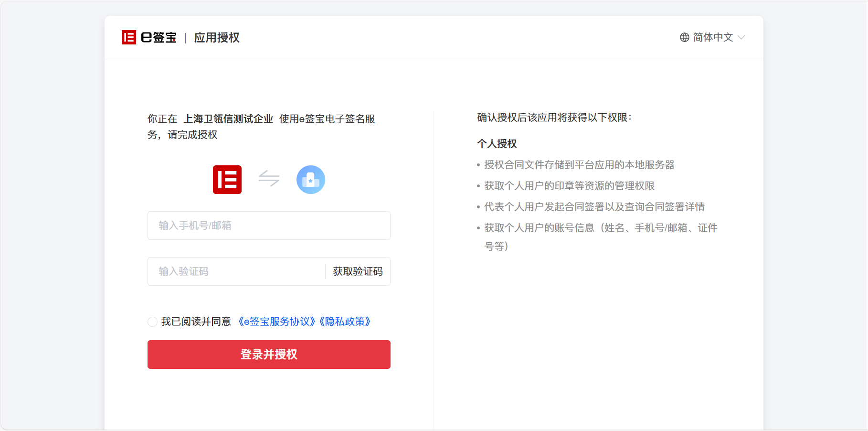Focus the 输入手机号/邮箱 input field
This screenshot has width=868, height=431.
click(x=269, y=226)
